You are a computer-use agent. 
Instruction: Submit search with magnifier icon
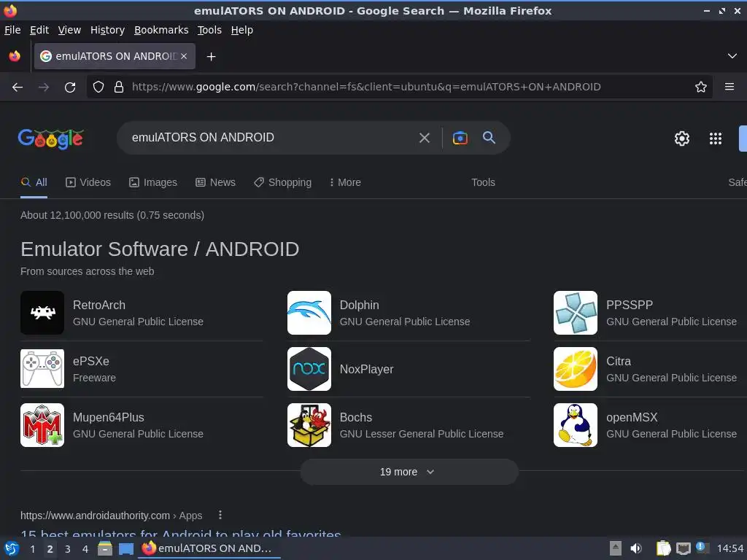(489, 138)
